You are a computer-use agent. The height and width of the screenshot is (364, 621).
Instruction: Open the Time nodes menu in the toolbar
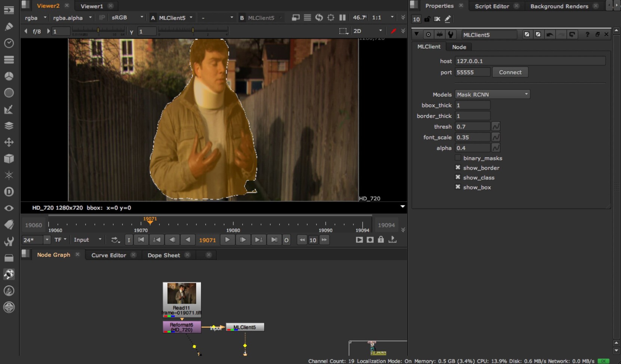tap(9, 43)
